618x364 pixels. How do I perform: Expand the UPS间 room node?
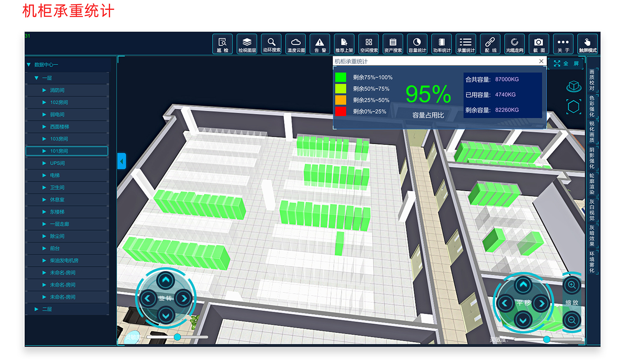click(44, 163)
